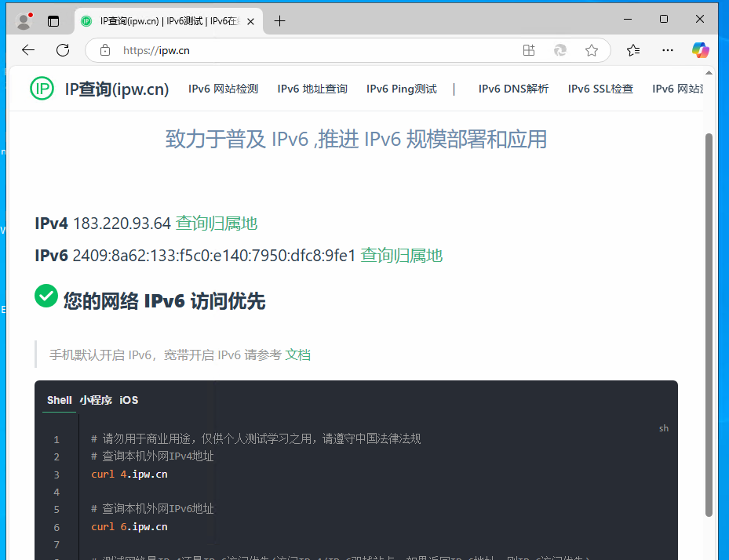Click the 您的网络 IPv6 访问优先 heading
This screenshot has width=729, height=560.
pos(164,301)
